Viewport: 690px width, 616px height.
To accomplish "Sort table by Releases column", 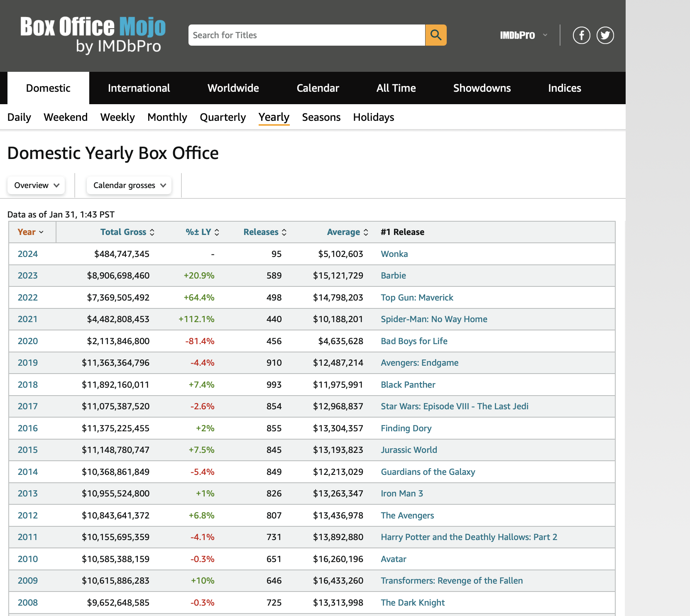I will 265,232.
